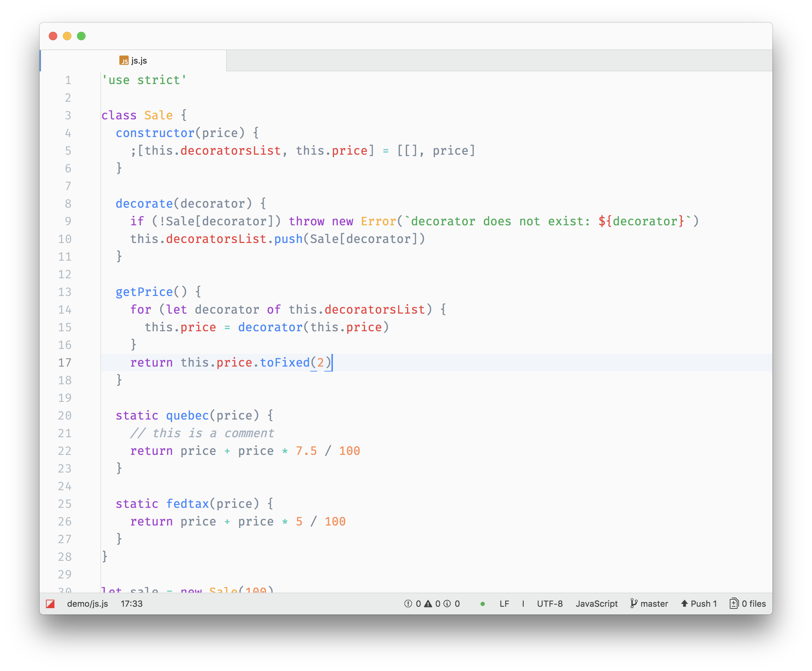Click the green window zoom control

[82, 36]
